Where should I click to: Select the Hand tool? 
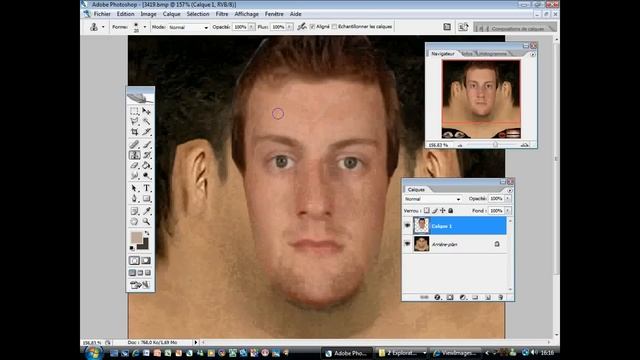[134, 222]
